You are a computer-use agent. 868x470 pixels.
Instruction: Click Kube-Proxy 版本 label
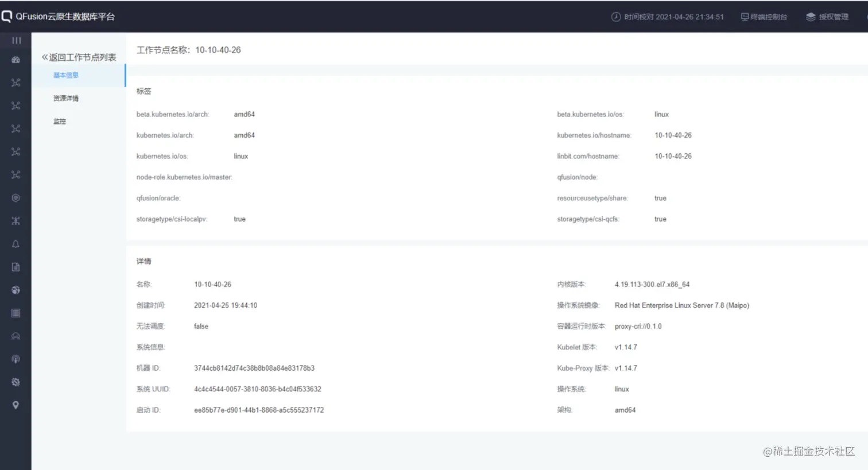[x=583, y=368]
